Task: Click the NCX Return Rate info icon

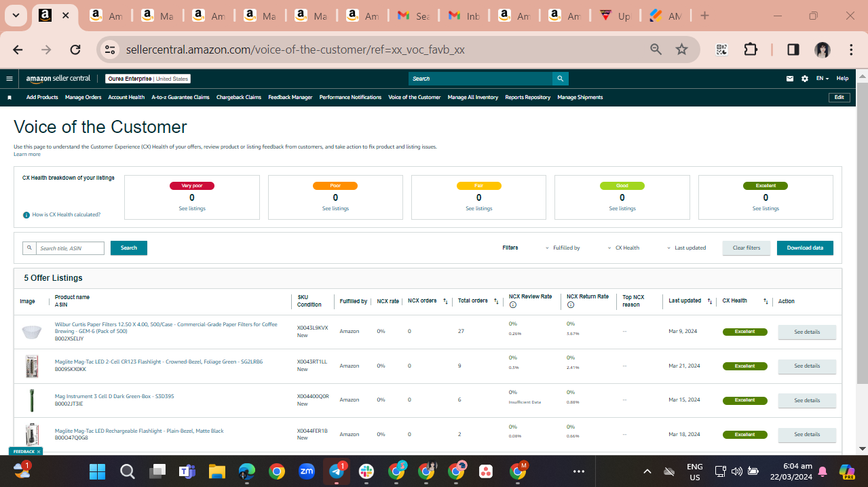Action: pyautogui.click(x=571, y=305)
